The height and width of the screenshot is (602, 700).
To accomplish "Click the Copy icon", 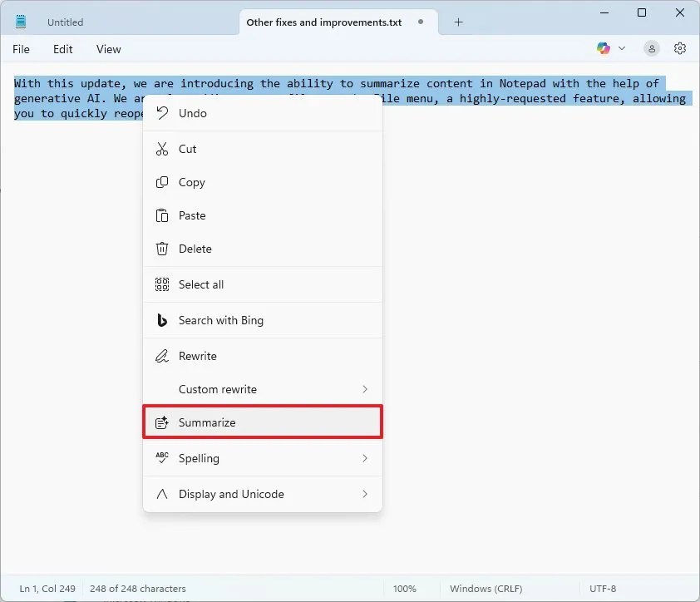I will tap(162, 182).
